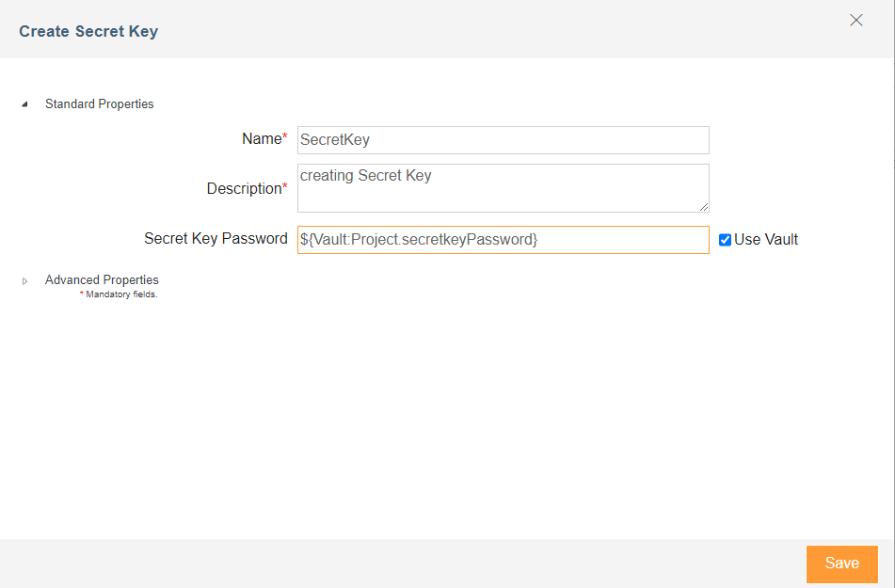895x588 pixels.
Task: Click the Standard Properties label
Action: point(100,103)
